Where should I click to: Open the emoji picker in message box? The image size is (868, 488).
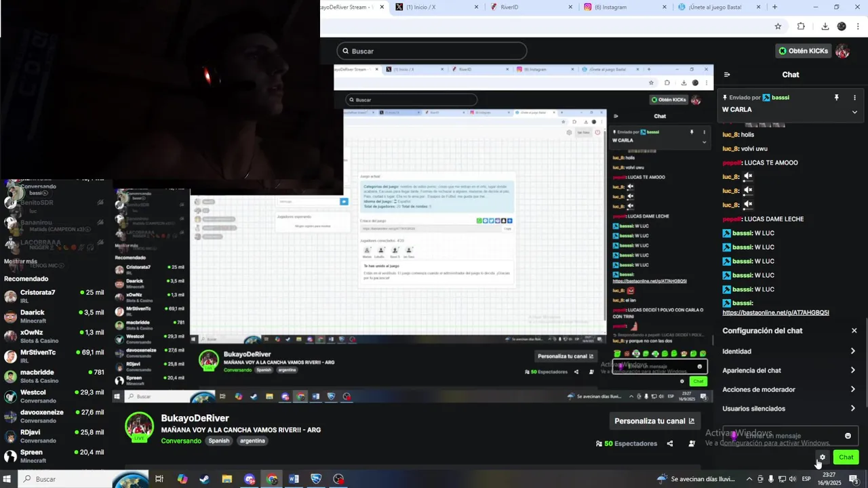[x=848, y=436]
